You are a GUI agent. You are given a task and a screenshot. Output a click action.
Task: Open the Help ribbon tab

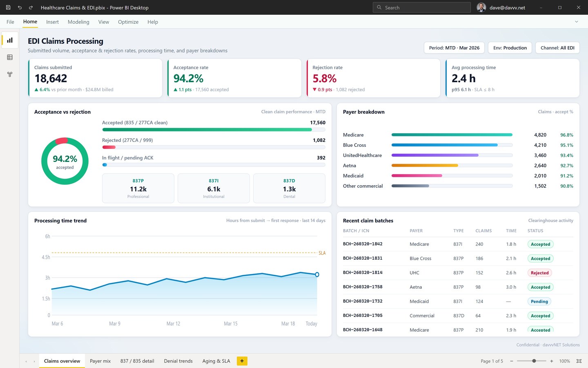click(x=153, y=22)
